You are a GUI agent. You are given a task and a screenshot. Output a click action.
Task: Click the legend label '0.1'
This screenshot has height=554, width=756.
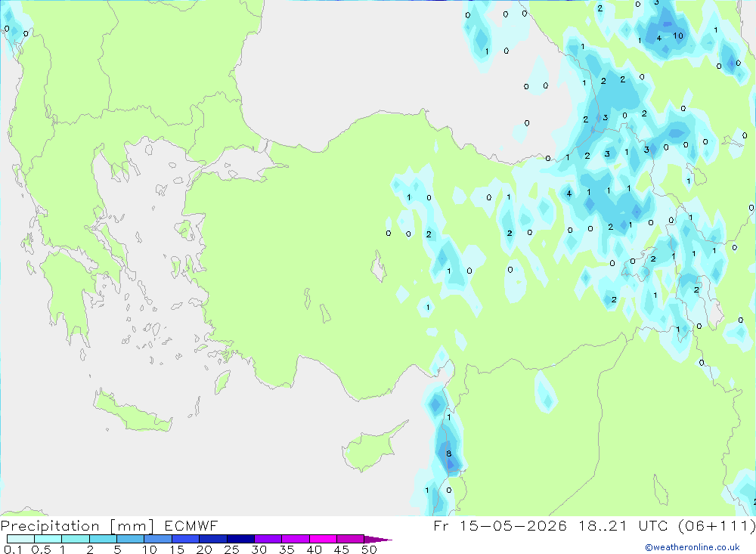(13, 549)
